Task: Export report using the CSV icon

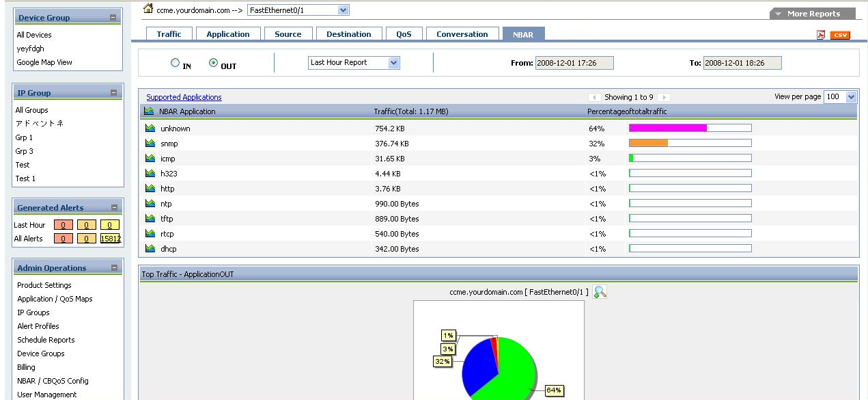Action: (840, 36)
